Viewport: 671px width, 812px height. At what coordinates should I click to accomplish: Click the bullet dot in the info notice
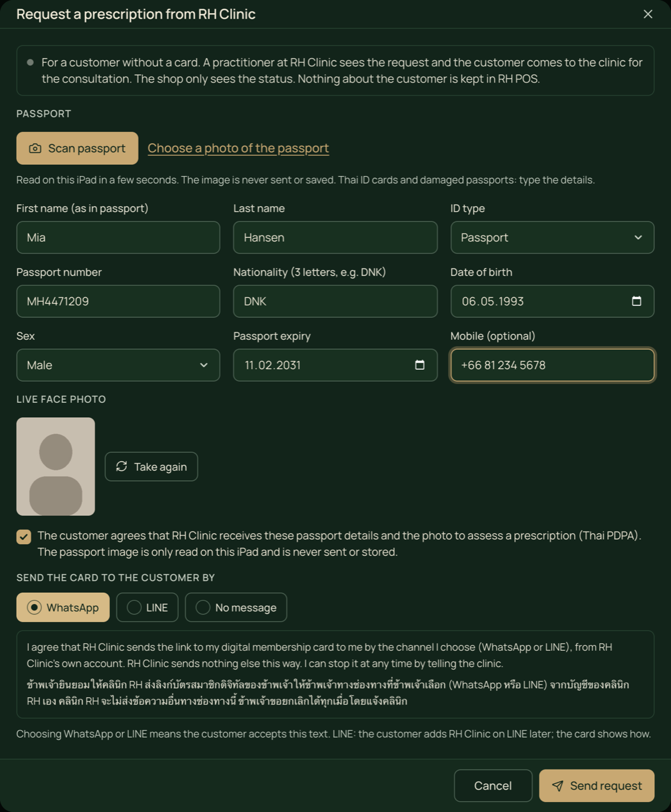coord(30,62)
